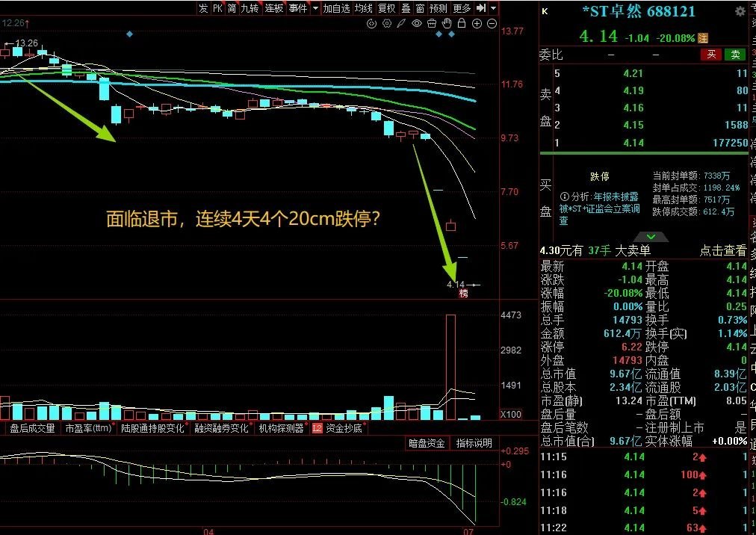Open chart settings gear icon
This screenshot has height=535, width=756.
tap(387, 24)
